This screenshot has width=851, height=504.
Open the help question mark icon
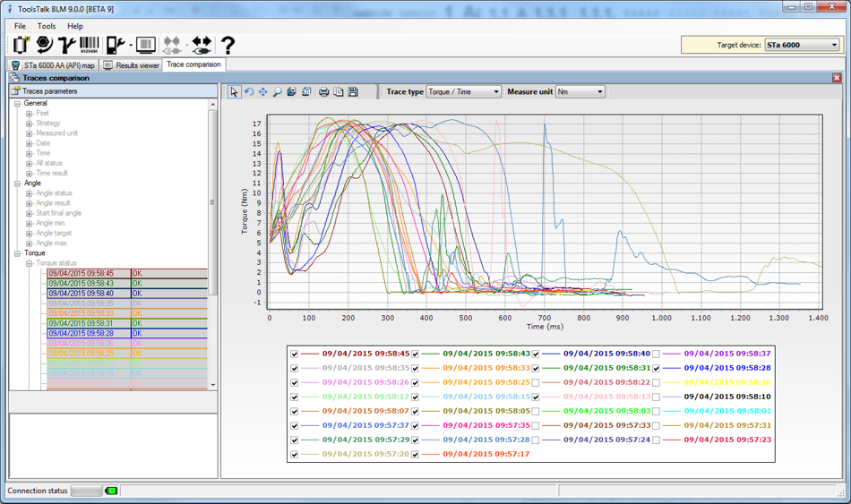coord(228,44)
